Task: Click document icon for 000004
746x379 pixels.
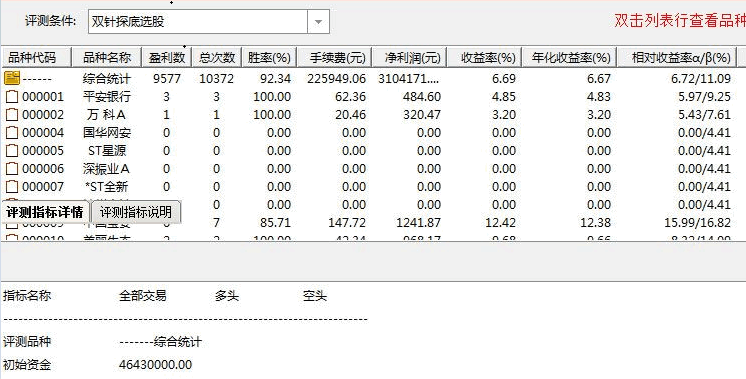Action: [x=12, y=133]
